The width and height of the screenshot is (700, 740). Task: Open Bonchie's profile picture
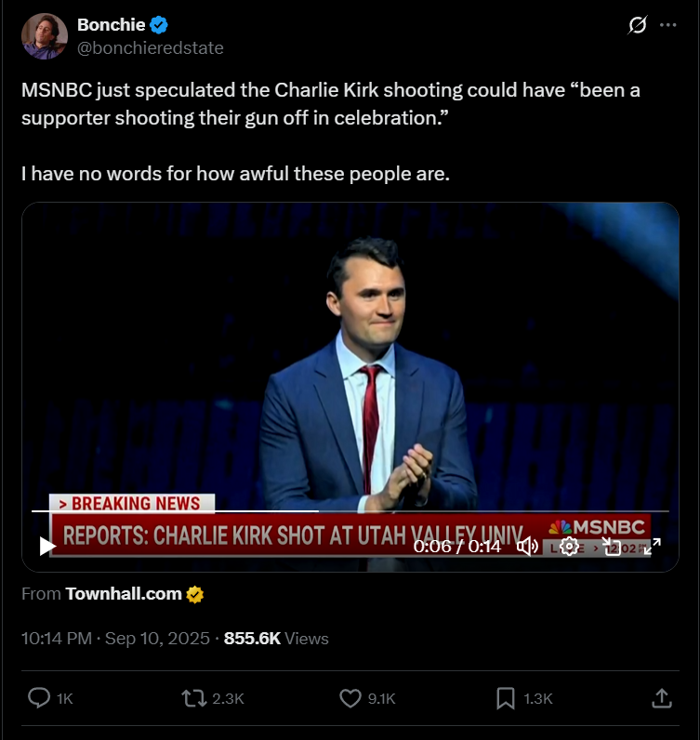point(44,37)
